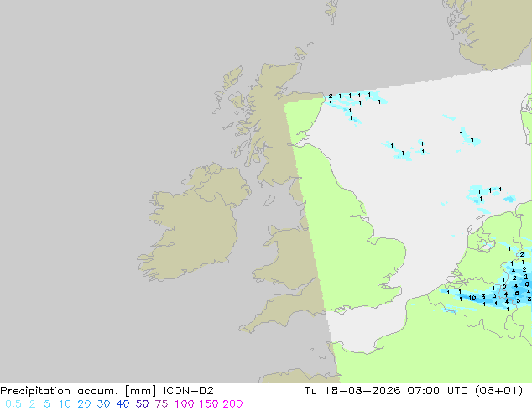Viewport: 532px width, 411px height.
Task: Click the '10' precipitation value on the map
Action: (472, 298)
